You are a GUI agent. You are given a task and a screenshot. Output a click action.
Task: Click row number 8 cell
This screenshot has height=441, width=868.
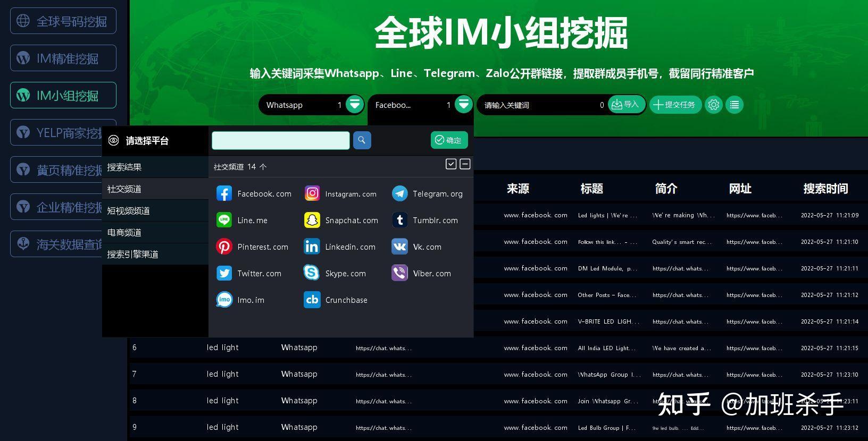click(x=135, y=401)
